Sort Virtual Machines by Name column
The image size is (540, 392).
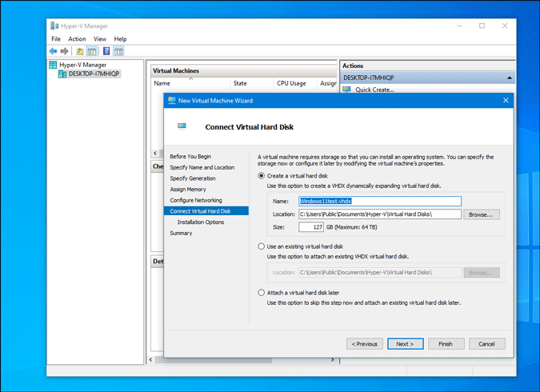pyautogui.click(x=190, y=83)
